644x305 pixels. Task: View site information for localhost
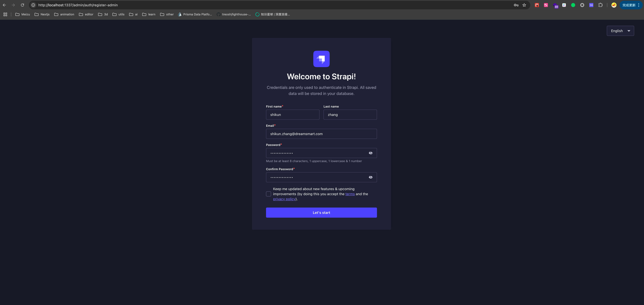point(33,5)
